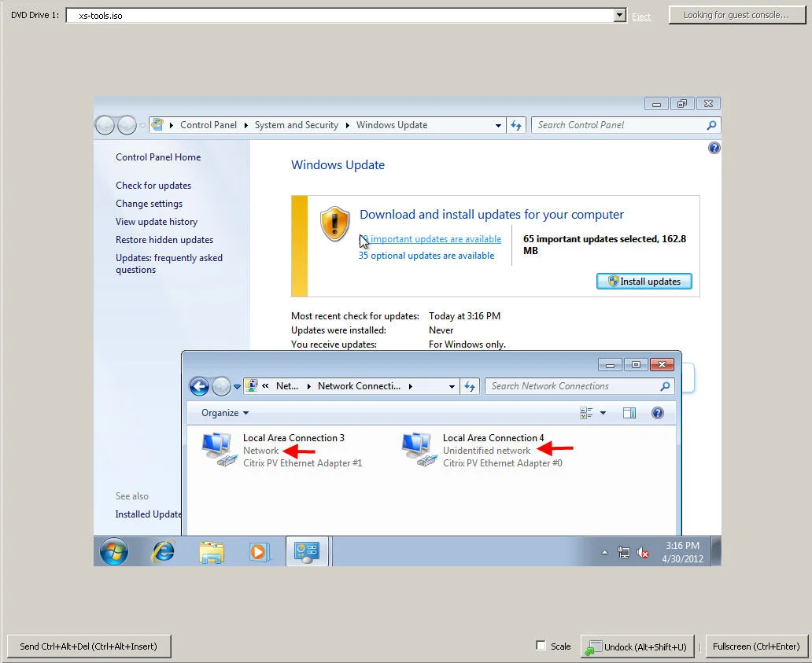Open View update history
The width and height of the screenshot is (812, 663).
[157, 222]
